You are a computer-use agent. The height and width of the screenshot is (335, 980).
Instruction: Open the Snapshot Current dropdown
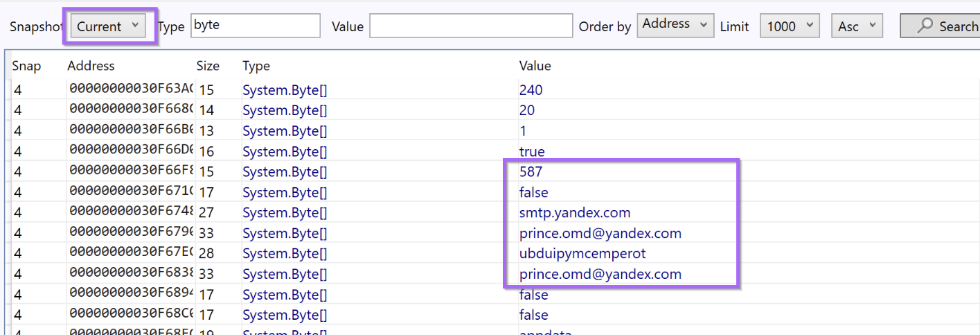[109, 26]
